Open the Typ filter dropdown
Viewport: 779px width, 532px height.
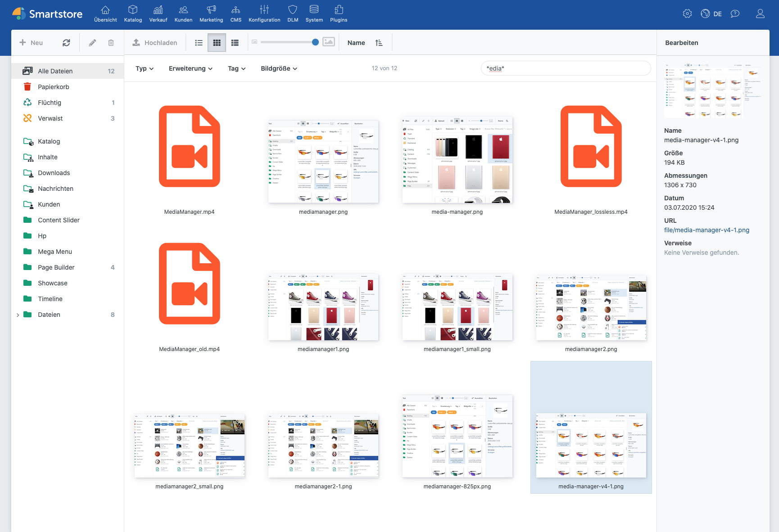point(145,68)
